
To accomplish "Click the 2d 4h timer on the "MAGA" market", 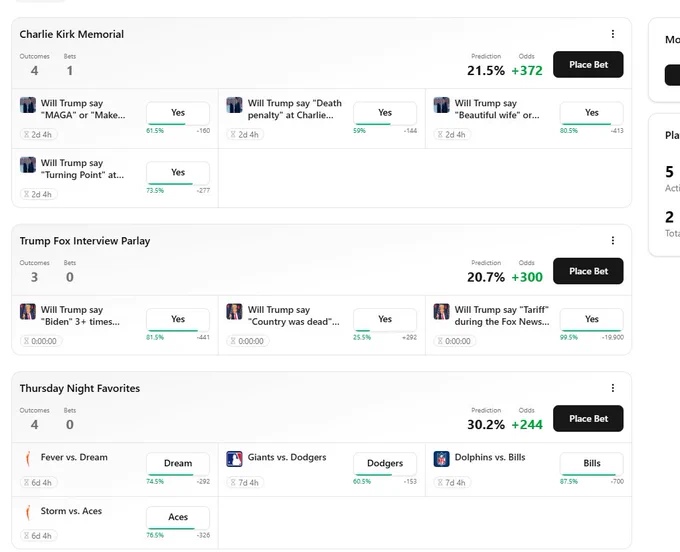I will pos(39,134).
